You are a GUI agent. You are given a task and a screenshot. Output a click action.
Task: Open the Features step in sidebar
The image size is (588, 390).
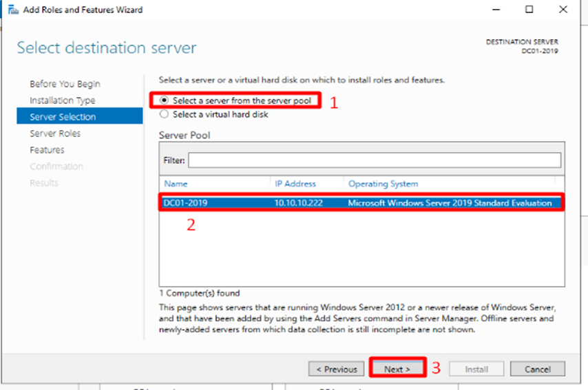coord(47,150)
